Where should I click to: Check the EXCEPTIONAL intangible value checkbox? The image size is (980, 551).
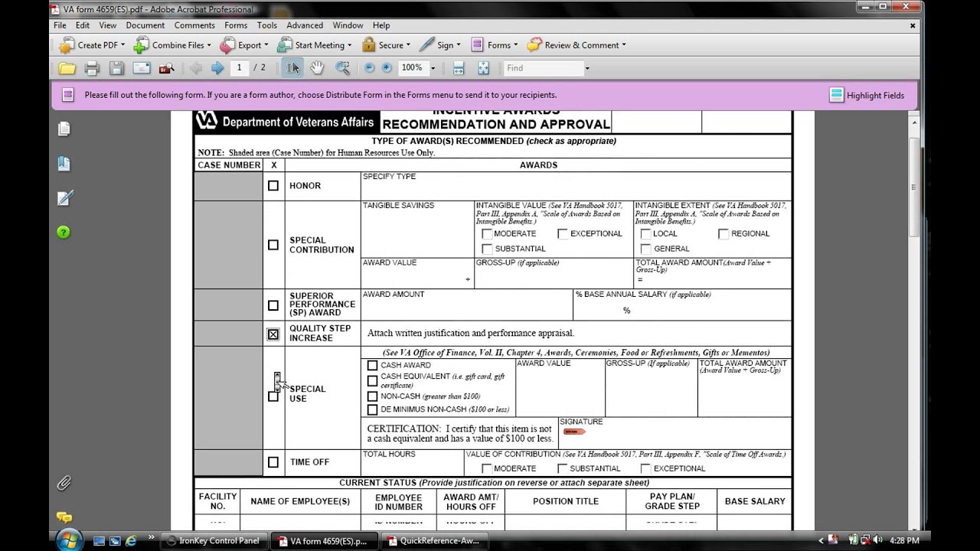pyautogui.click(x=563, y=233)
